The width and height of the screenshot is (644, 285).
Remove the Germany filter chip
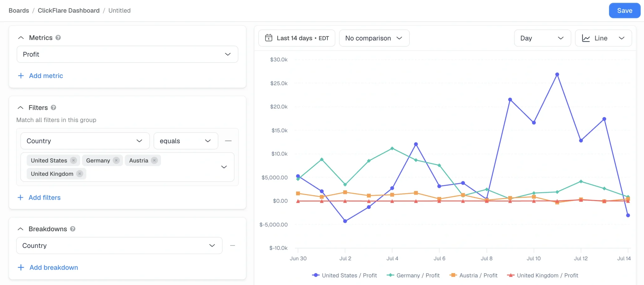click(x=116, y=160)
